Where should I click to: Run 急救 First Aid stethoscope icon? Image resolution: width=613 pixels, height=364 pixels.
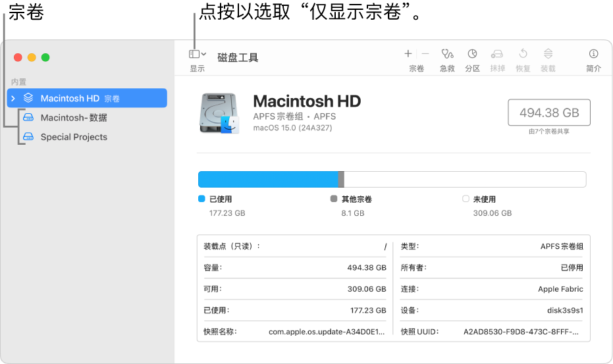click(447, 53)
